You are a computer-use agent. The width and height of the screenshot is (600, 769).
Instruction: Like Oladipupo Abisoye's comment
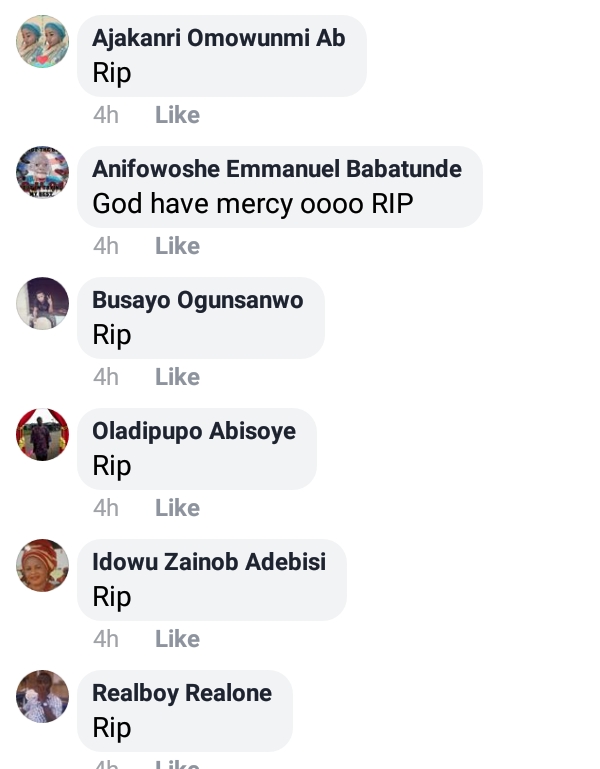coord(177,508)
